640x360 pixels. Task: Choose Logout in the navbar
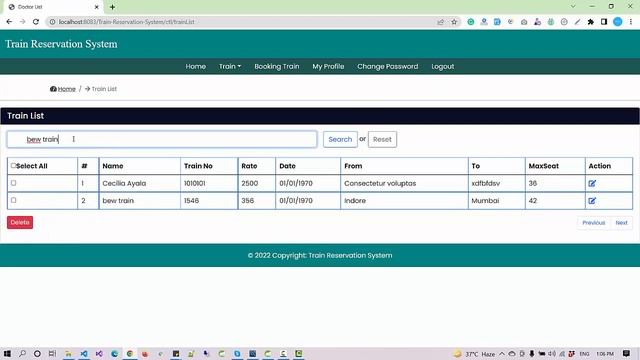pos(442,67)
